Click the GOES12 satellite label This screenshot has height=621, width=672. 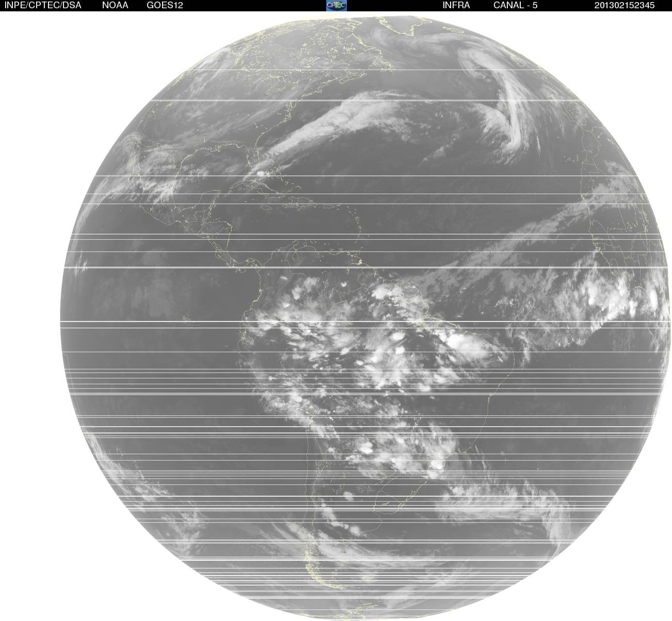coord(165,5)
